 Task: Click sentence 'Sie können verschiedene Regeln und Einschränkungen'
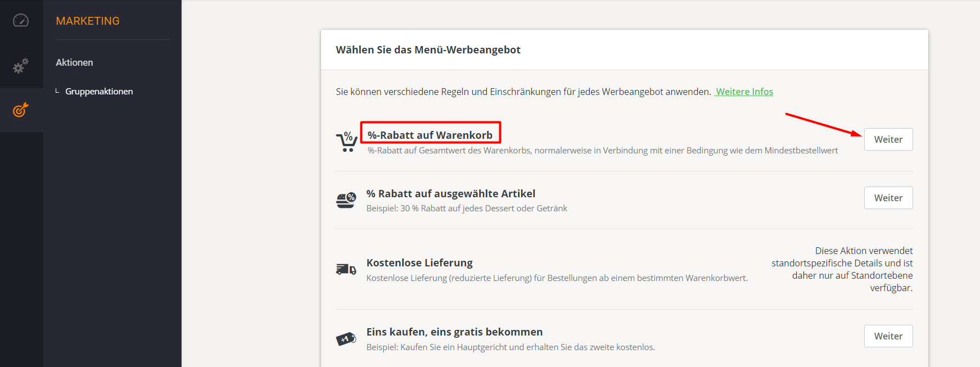[x=523, y=92]
